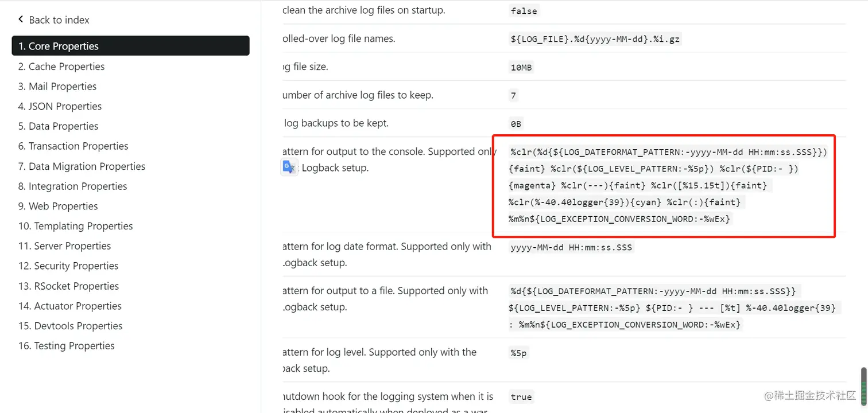Jump to 7. Data Migration Properties
868x413 pixels.
pos(82,166)
